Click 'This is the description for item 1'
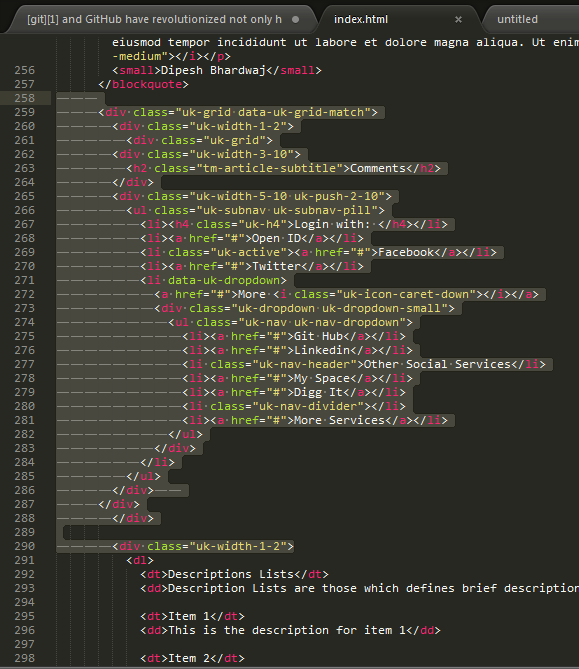 tap(287, 630)
